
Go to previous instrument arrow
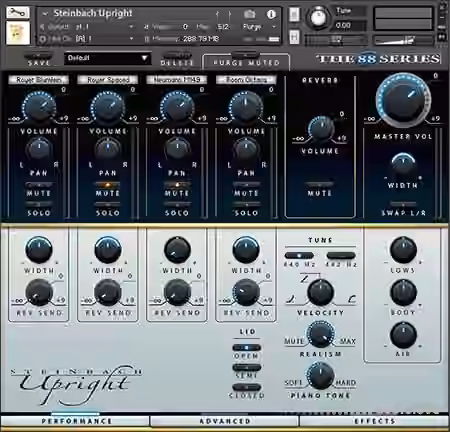tap(218, 14)
